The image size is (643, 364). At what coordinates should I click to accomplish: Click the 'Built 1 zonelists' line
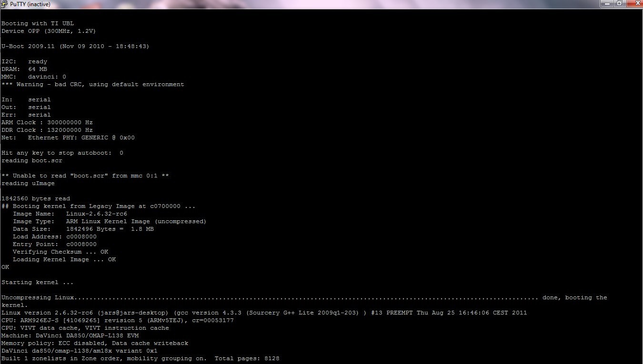click(141, 358)
